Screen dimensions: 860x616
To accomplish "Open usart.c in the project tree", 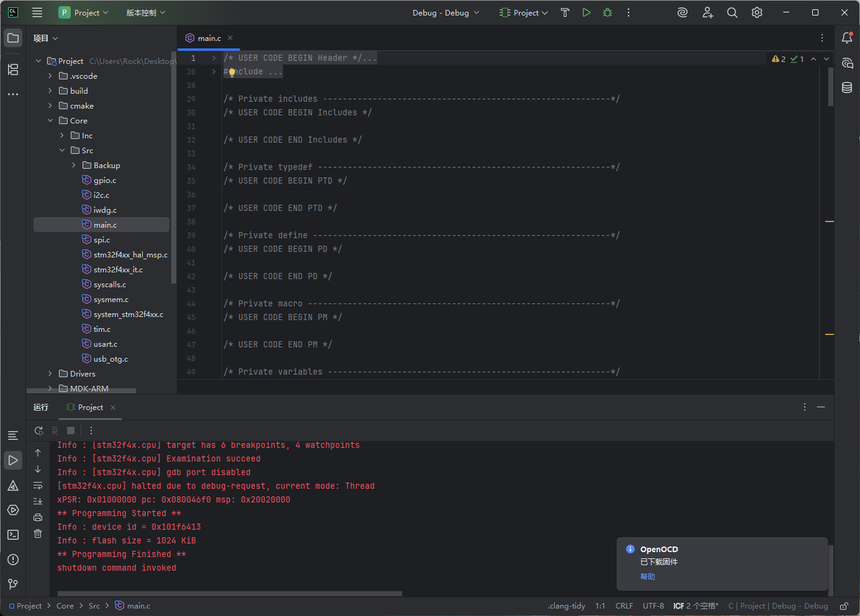I will pyautogui.click(x=105, y=344).
